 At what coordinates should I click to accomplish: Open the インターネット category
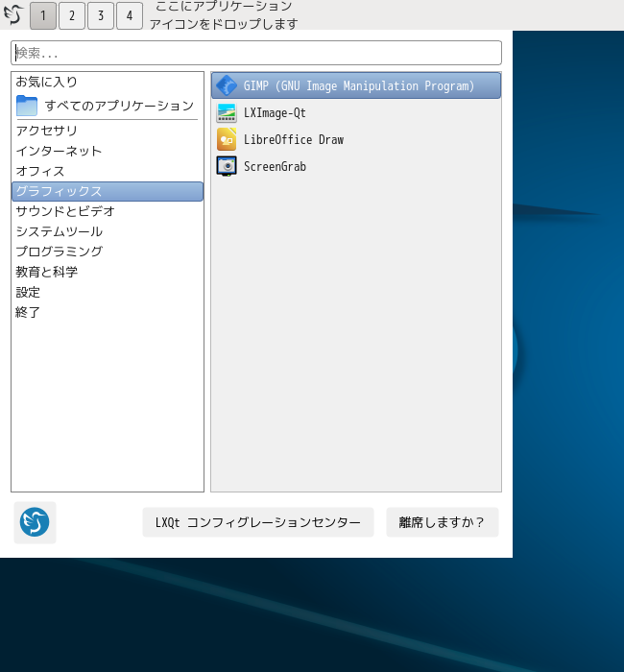pos(108,151)
